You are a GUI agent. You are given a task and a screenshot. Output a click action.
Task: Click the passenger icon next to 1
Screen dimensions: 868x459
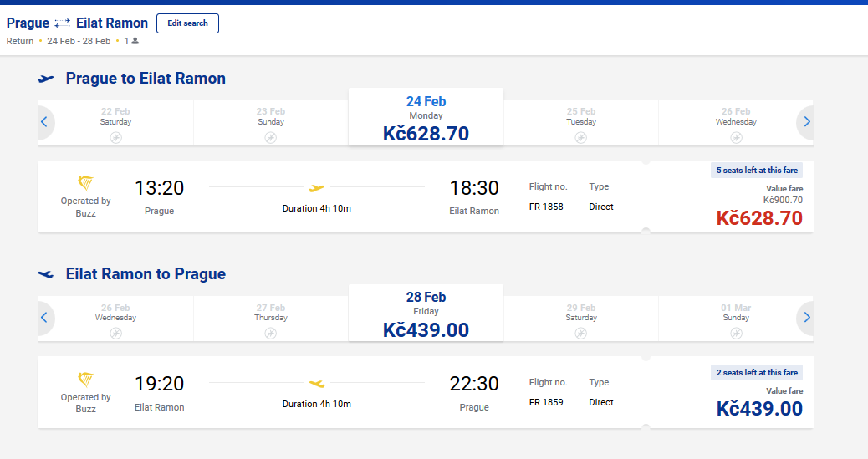click(135, 41)
